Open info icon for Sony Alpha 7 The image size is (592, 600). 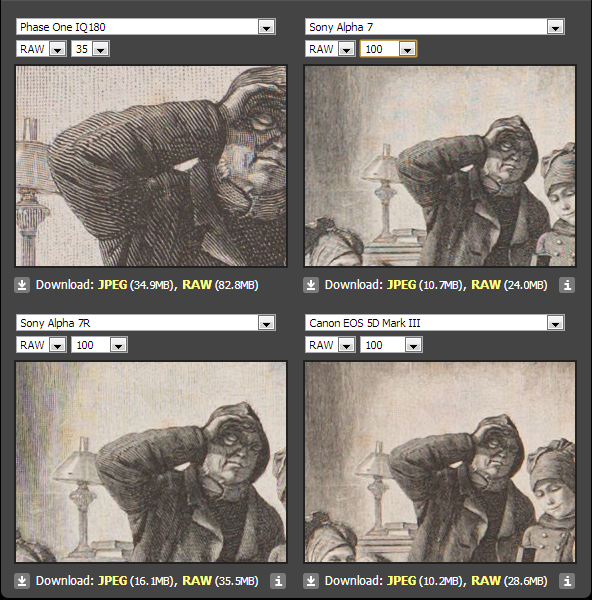tap(567, 285)
